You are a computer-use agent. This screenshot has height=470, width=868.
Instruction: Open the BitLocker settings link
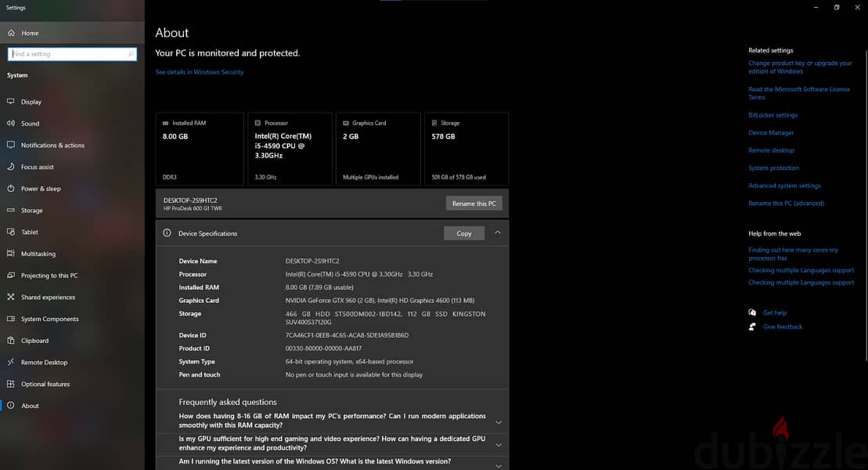[773, 115]
